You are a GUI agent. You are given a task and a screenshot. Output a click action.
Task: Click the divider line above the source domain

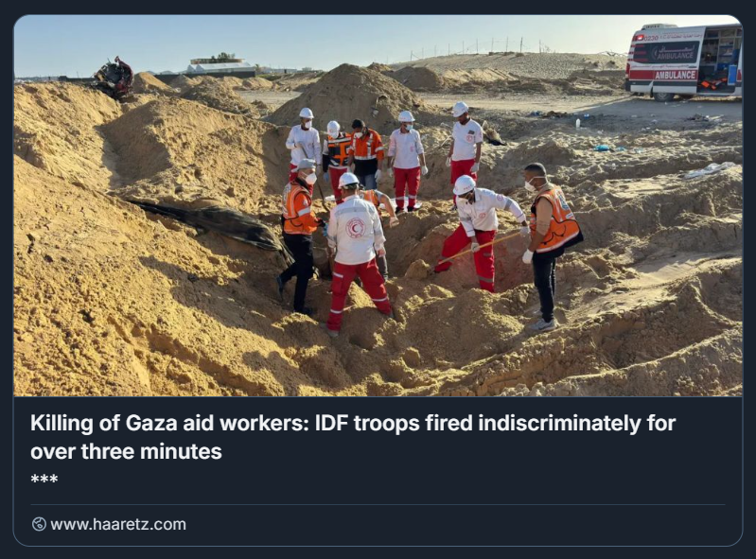(x=378, y=504)
